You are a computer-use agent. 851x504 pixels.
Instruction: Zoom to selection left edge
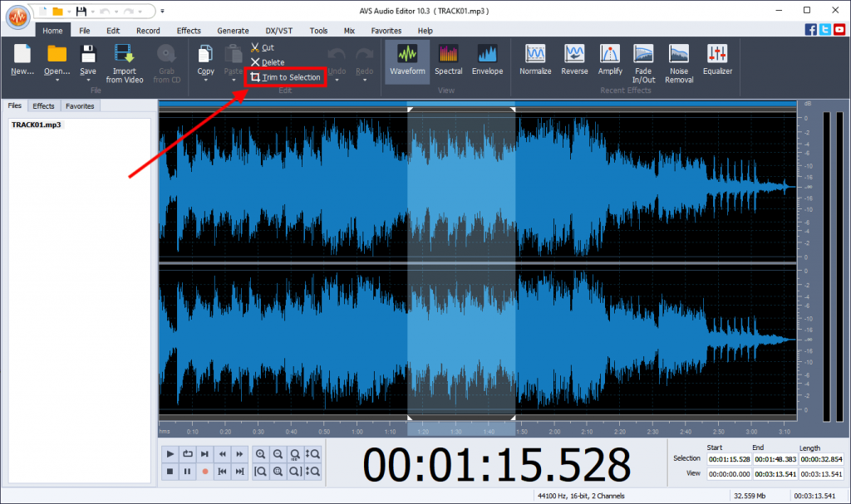[260, 472]
